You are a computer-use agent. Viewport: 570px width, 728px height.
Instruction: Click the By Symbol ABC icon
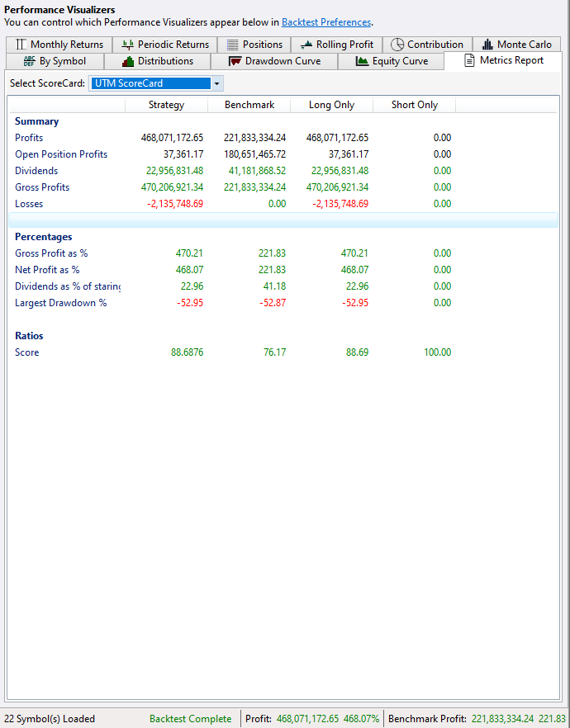(x=30, y=61)
